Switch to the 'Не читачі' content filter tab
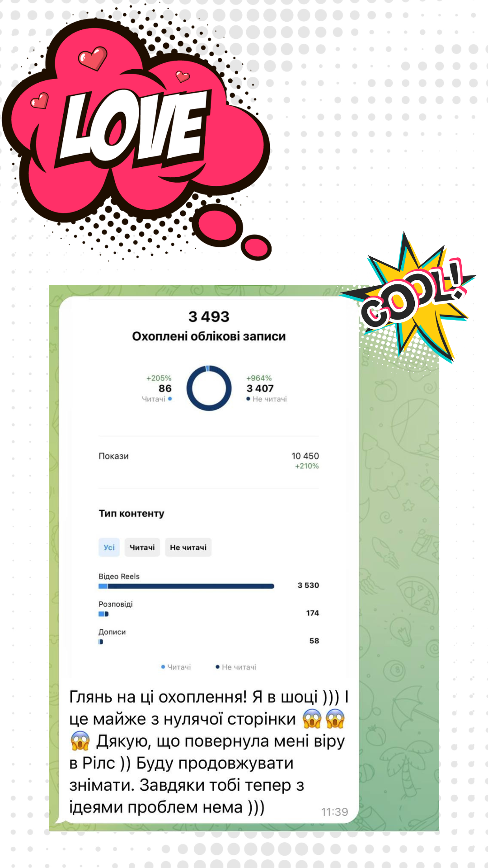488x868 pixels. pos(188,547)
